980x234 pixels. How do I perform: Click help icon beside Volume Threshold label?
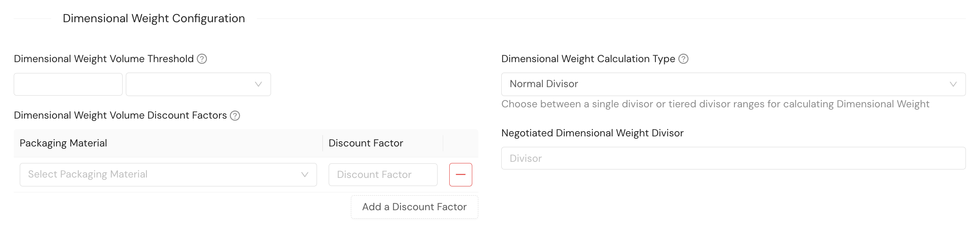(202, 59)
